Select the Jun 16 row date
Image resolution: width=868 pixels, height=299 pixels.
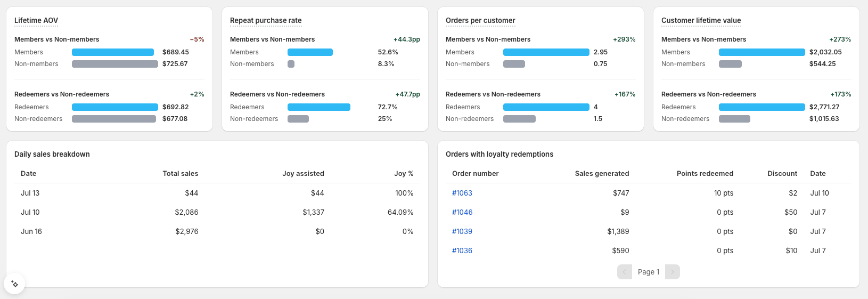[x=31, y=231]
